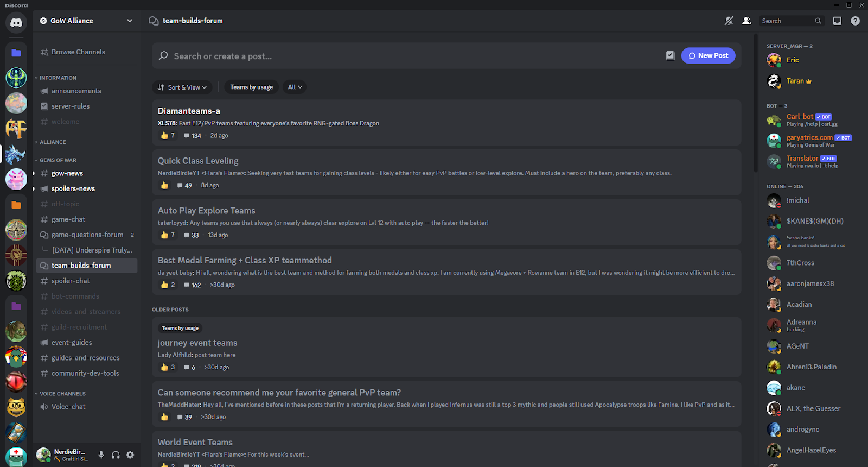Click the forum guidelines checkbox icon
868x467 pixels.
[x=670, y=55]
